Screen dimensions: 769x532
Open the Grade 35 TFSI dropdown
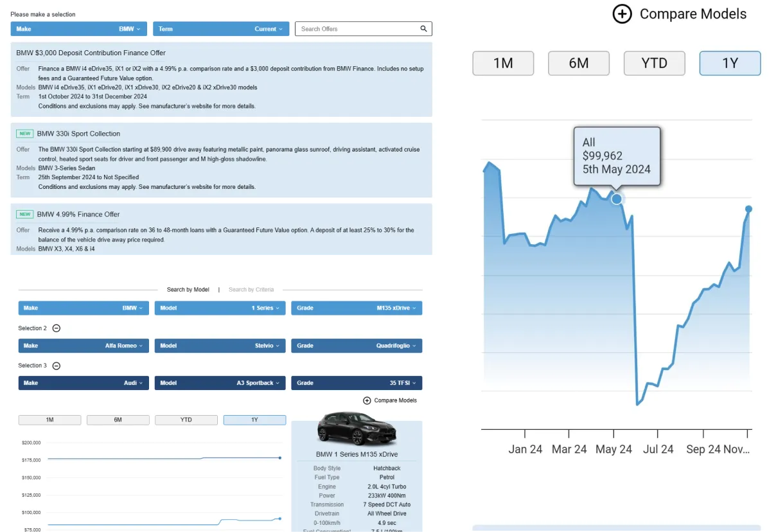(357, 383)
